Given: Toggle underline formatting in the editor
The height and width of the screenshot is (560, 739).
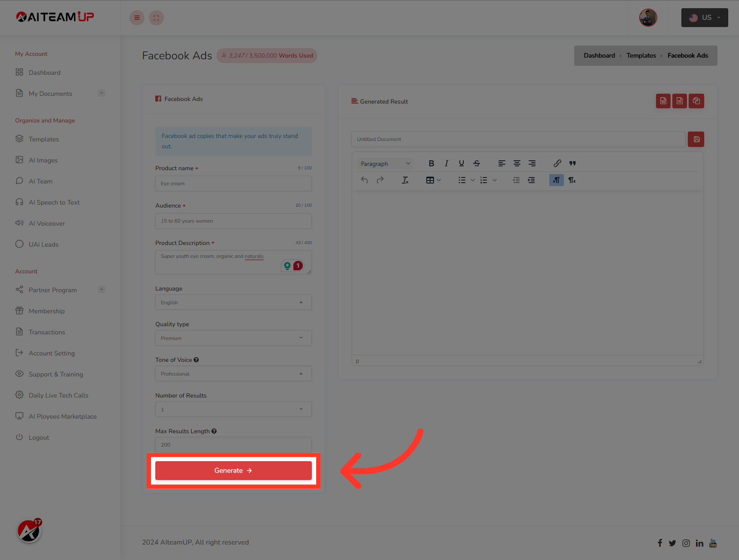Looking at the screenshot, I should point(462,163).
